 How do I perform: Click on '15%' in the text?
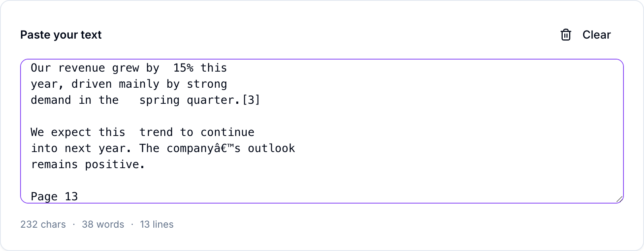183,68
